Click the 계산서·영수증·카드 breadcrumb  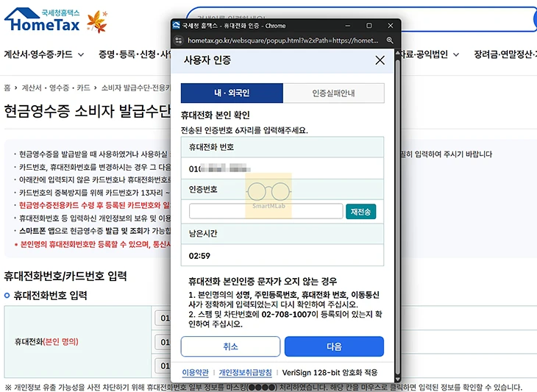point(56,88)
